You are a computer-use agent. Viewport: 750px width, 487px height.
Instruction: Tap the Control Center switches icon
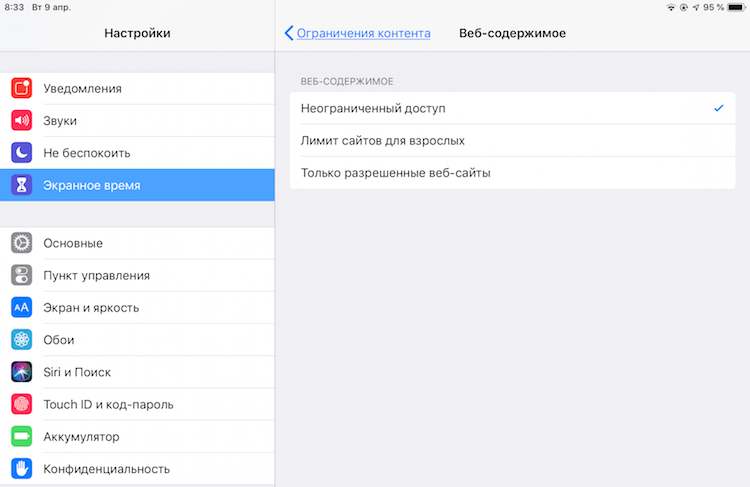tap(22, 275)
